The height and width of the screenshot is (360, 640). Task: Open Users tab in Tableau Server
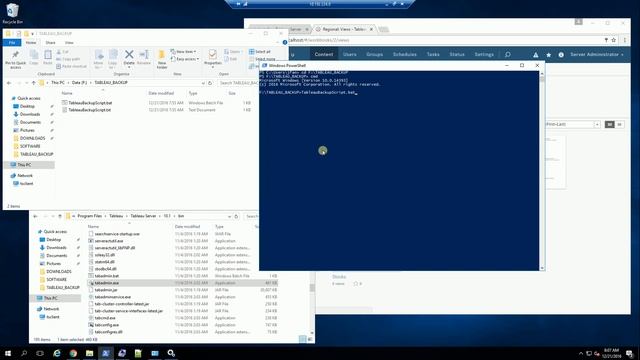tap(349, 54)
